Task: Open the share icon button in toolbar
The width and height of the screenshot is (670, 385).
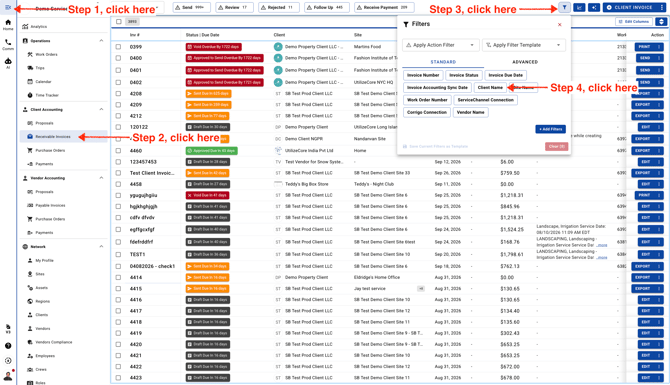Action: click(594, 7)
